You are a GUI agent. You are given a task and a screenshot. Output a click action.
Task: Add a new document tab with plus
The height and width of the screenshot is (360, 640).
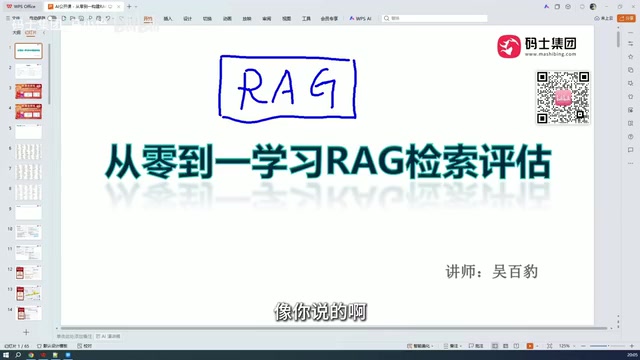tap(129, 7)
